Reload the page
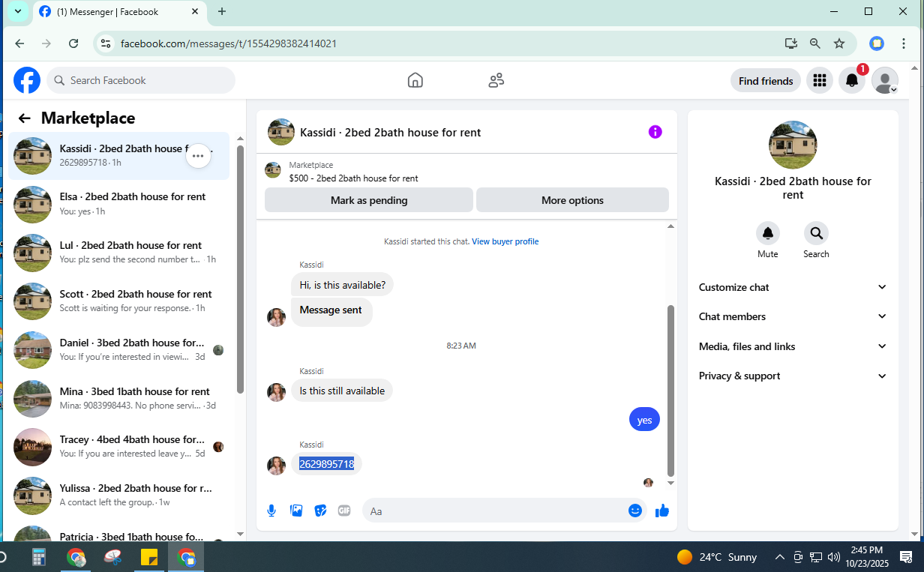Image resolution: width=924 pixels, height=572 pixels. (73, 43)
